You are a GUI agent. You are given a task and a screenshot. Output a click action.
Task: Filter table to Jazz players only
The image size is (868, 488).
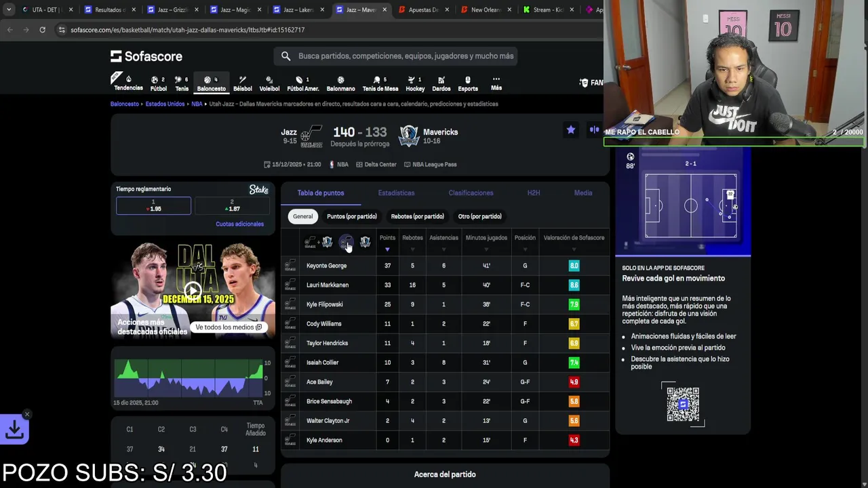(346, 243)
